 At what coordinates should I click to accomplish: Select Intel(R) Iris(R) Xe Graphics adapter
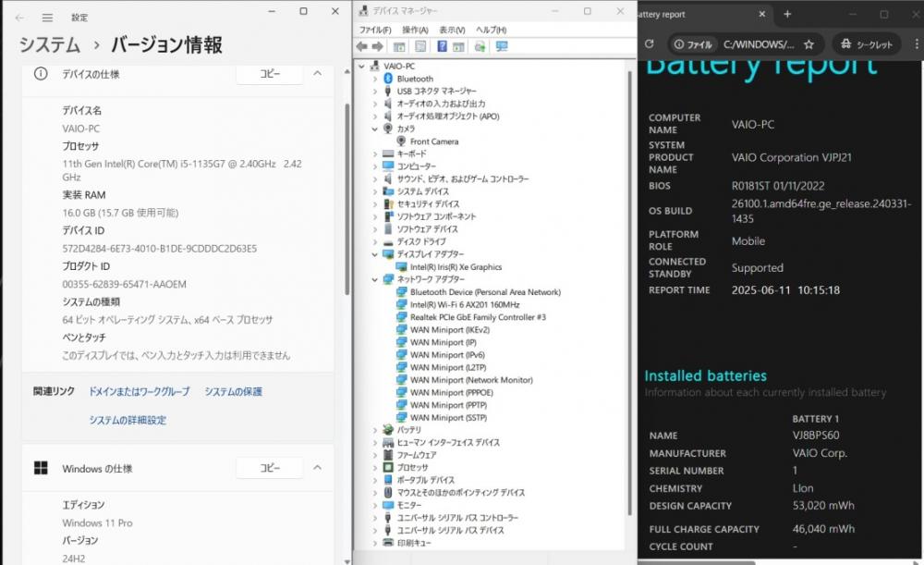456,267
